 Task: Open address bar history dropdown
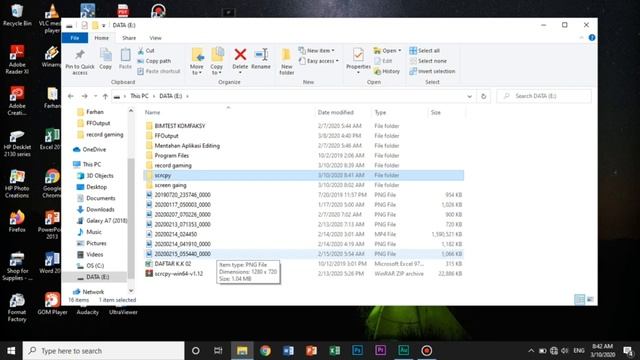click(469, 96)
